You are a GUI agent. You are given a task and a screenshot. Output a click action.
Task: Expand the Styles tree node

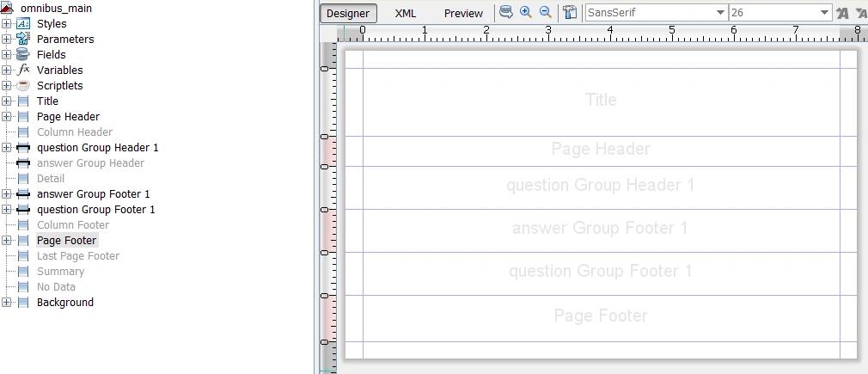point(7,24)
